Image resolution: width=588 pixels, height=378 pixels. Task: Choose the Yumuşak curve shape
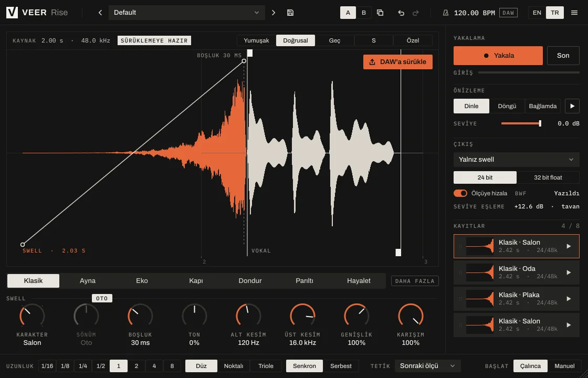(257, 40)
